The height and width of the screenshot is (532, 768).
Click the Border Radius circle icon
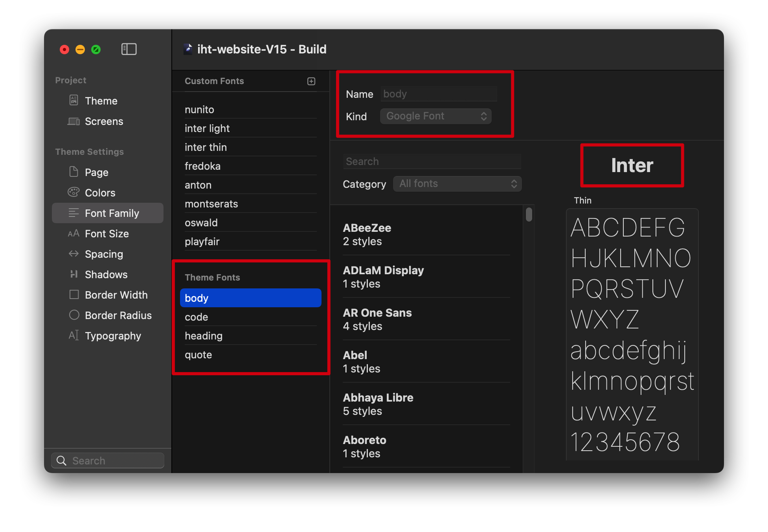point(74,315)
